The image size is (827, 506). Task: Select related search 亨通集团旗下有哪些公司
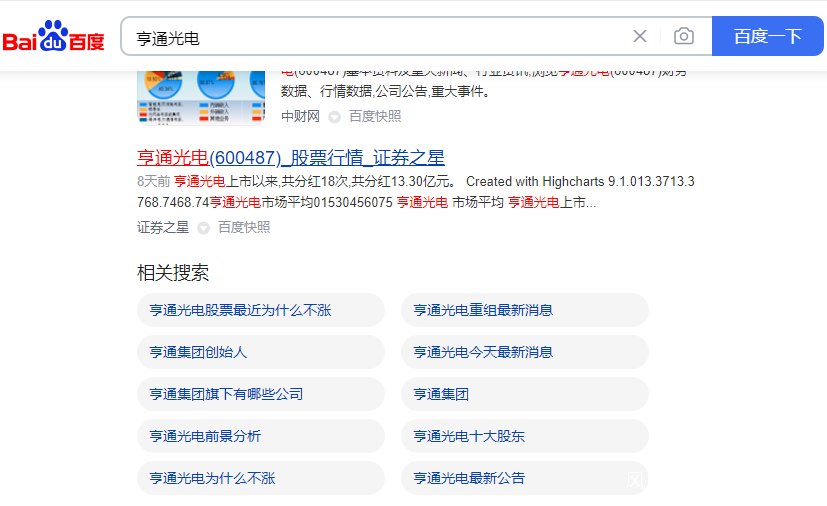click(x=261, y=394)
